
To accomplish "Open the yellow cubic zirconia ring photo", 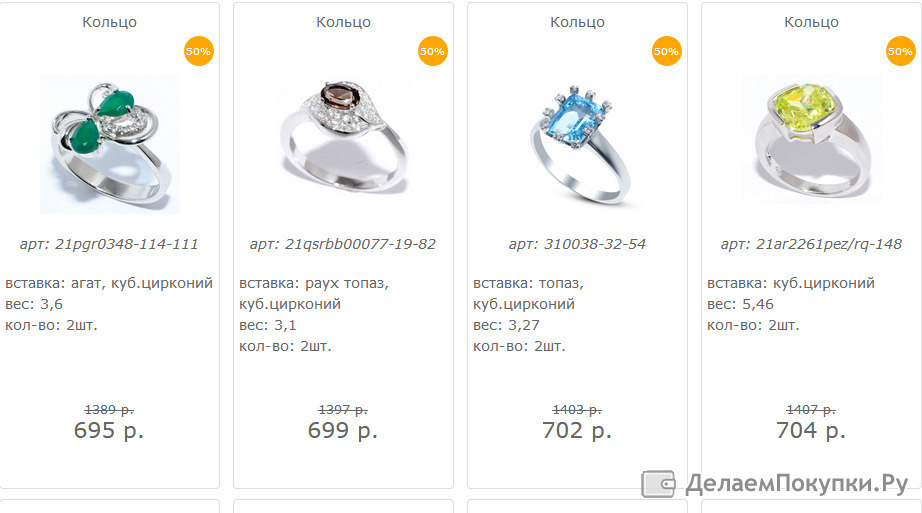I will [811, 139].
